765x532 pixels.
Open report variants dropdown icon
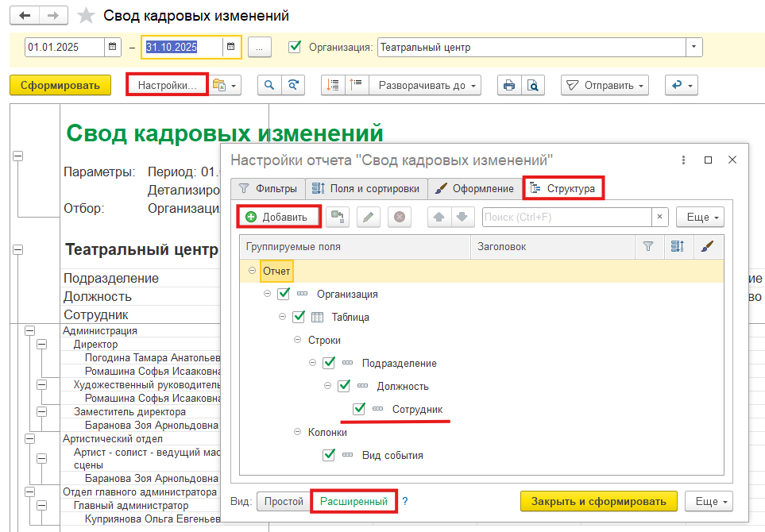[x=225, y=85]
